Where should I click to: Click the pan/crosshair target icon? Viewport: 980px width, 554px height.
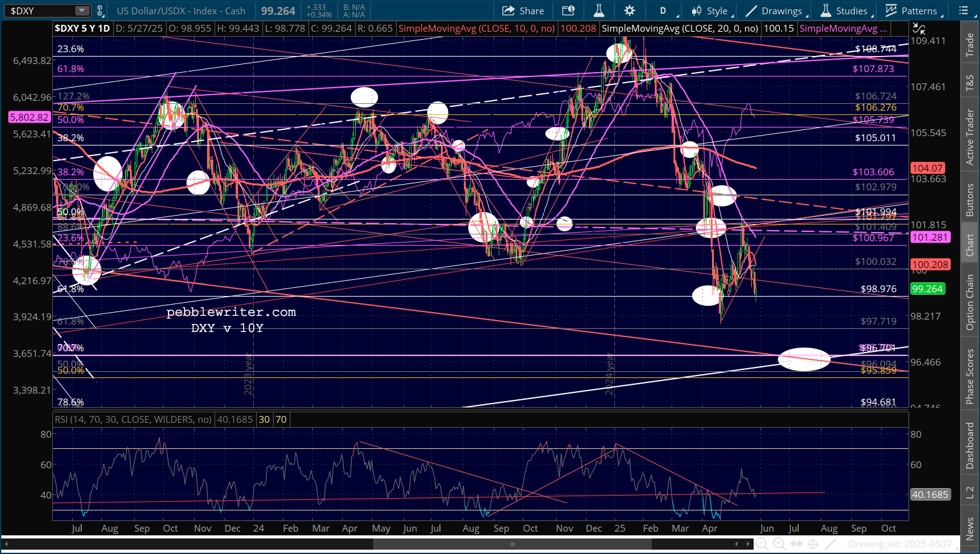point(813,544)
